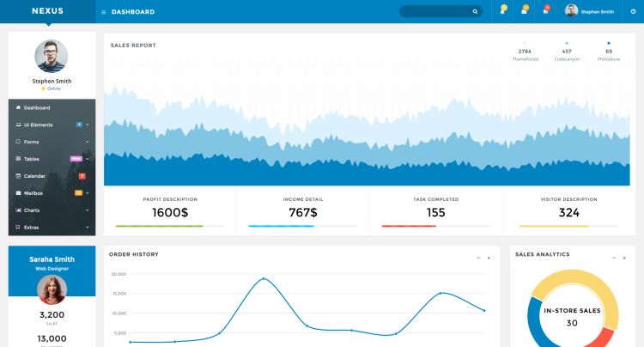644x347 pixels.
Task: Click the NEXUS logo
Action: (x=47, y=11)
